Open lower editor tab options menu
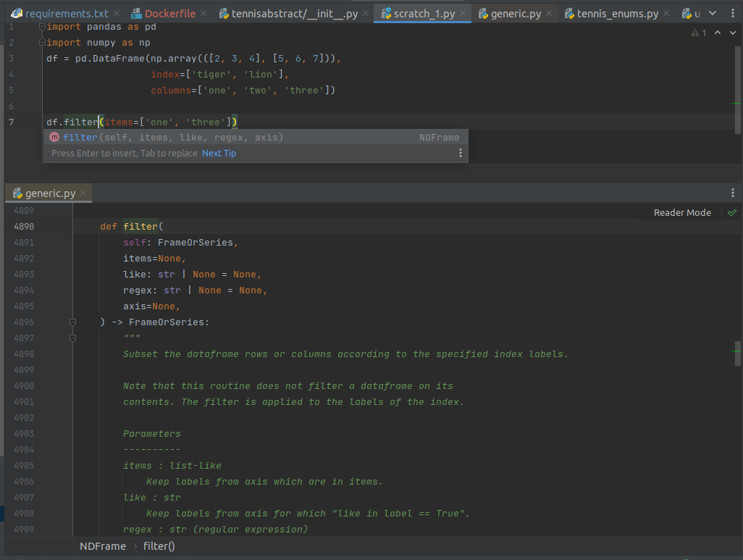The height and width of the screenshot is (560, 743). click(x=733, y=193)
